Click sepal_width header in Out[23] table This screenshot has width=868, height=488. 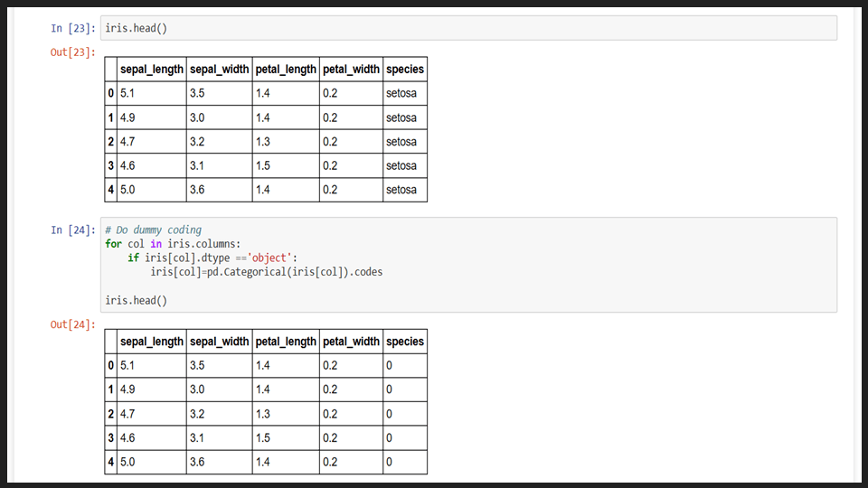pos(219,70)
